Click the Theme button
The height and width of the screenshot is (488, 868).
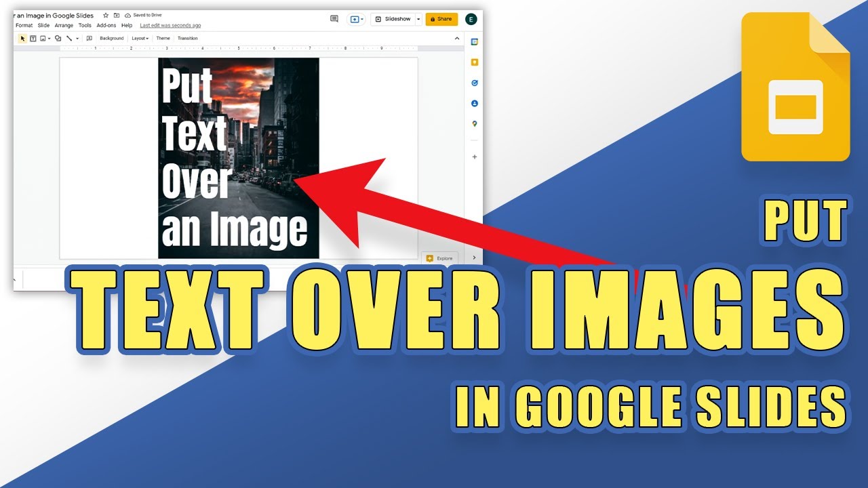click(163, 39)
